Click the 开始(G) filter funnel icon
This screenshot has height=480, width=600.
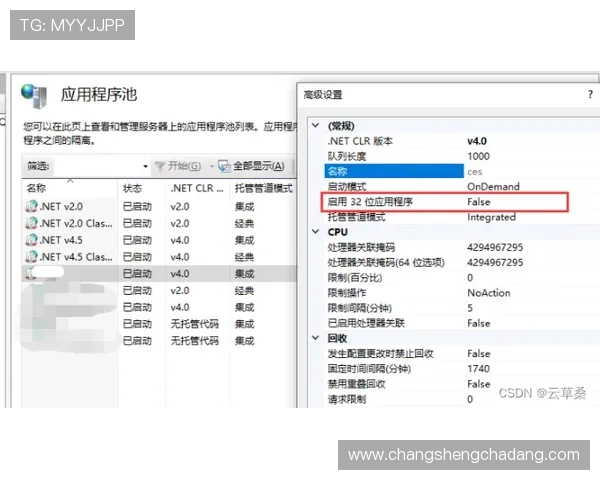click(x=160, y=166)
